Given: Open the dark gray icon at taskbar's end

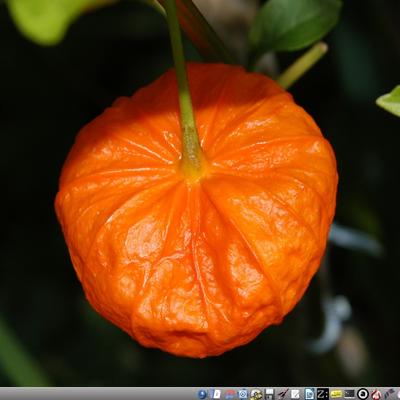Looking at the screenshot, I should [x=389, y=394].
